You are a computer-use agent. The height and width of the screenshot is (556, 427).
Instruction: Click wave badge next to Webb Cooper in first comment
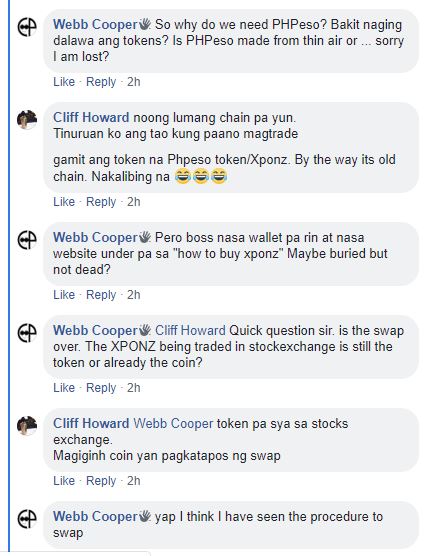(145, 24)
